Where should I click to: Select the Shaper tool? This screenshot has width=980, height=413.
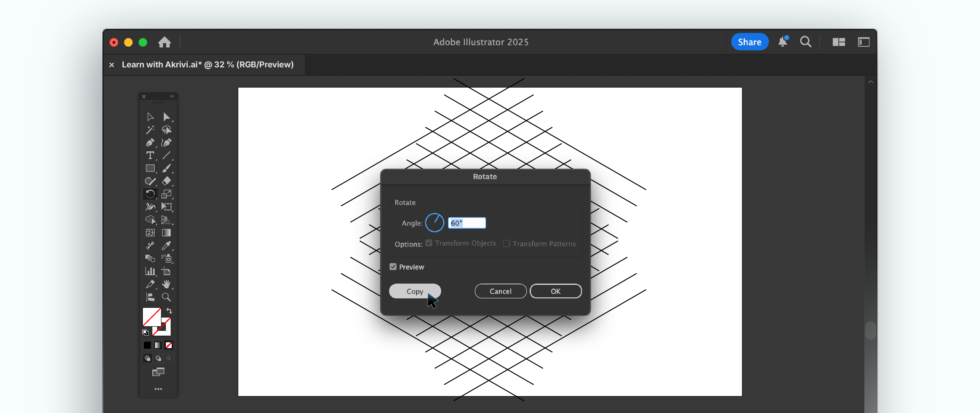point(150,181)
